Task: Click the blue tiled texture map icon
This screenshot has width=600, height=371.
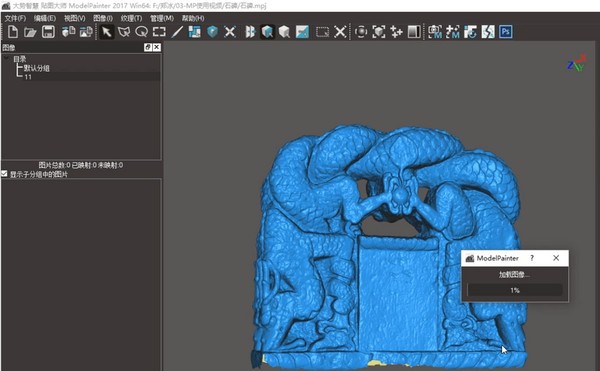Action: (194, 32)
